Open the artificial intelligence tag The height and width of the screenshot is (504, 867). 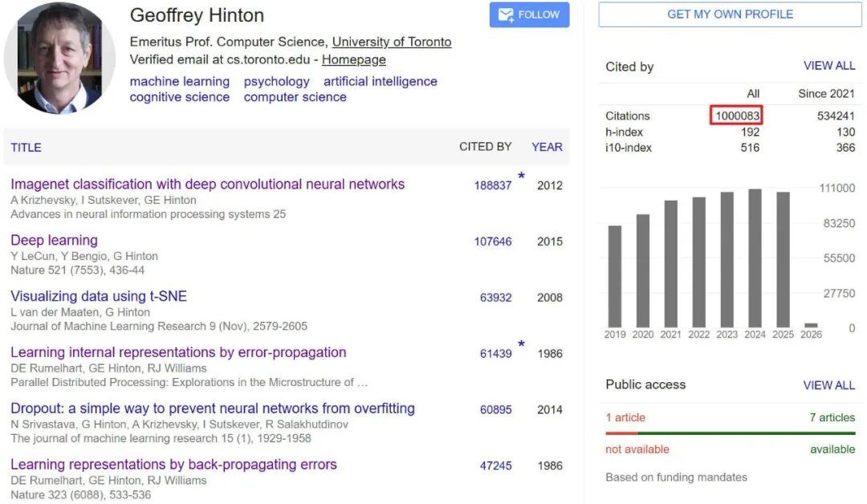[381, 81]
